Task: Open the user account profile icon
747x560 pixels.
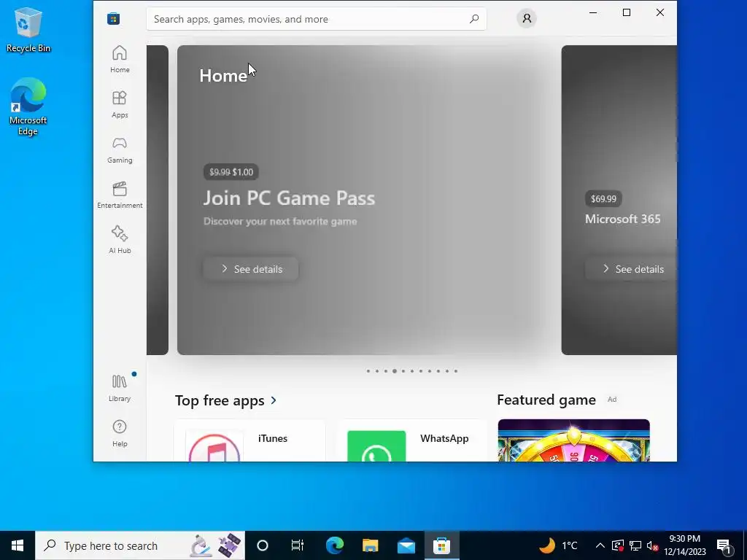Action: (527, 18)
